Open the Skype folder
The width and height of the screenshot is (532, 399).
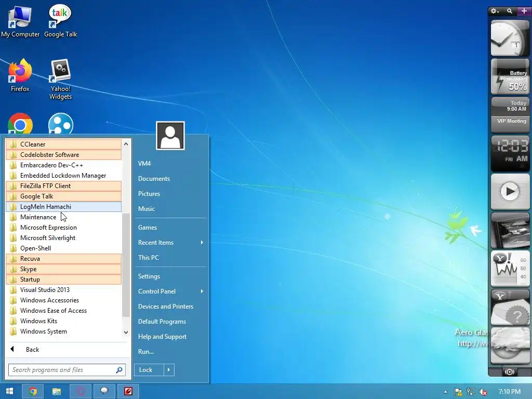[63, 269]
